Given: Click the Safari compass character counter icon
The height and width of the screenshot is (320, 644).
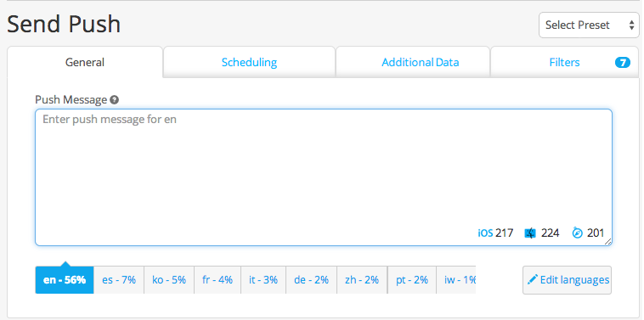Looking at the screenshot, I should [x=578, y=233].
